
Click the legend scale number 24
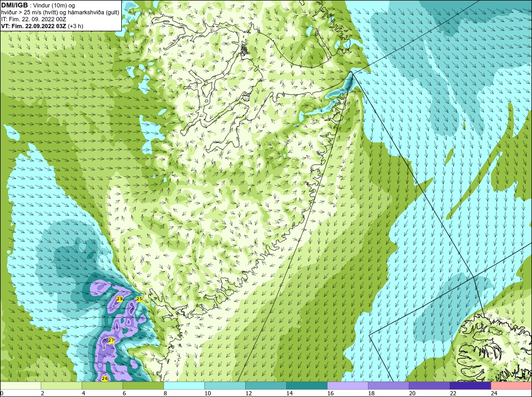click(x=494, y=393)
